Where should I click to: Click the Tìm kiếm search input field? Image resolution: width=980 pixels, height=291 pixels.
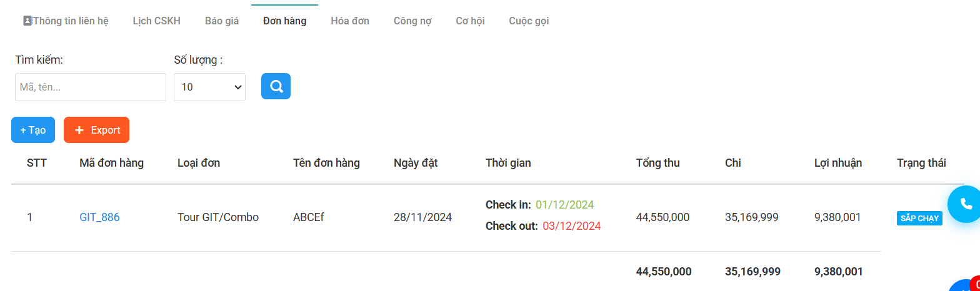coord(91,87)
